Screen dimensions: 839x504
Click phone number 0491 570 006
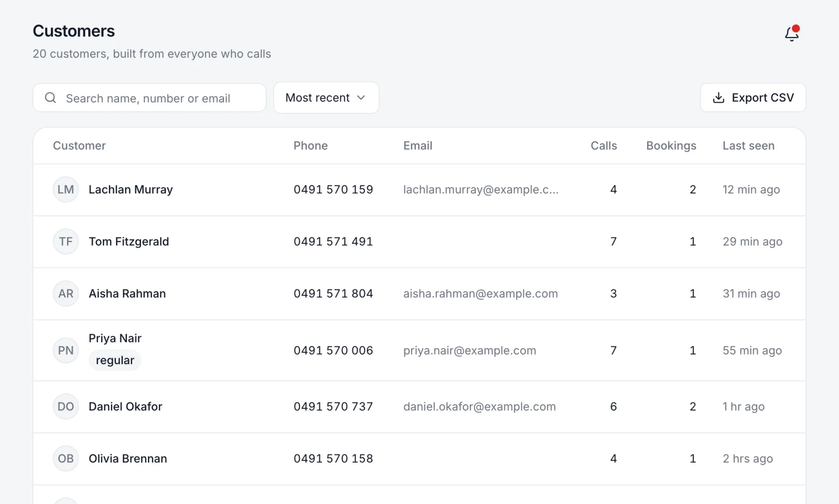pyautogui.click(x=333, y=350)
